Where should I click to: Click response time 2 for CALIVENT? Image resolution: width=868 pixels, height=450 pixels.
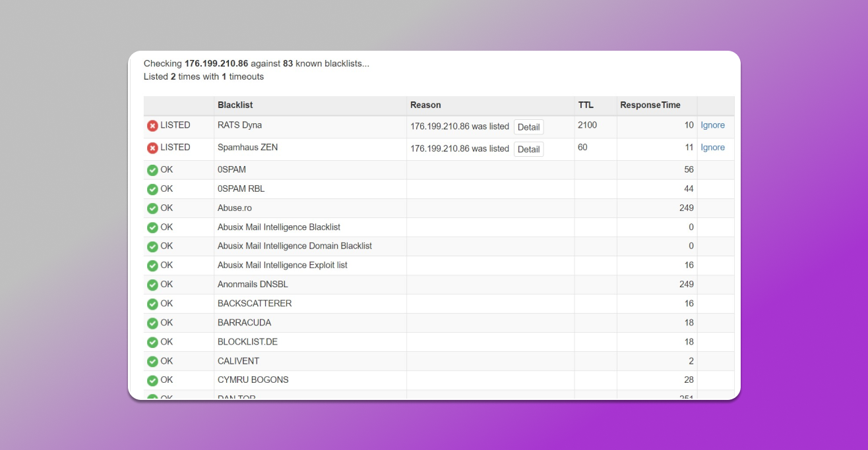point(691,360)
